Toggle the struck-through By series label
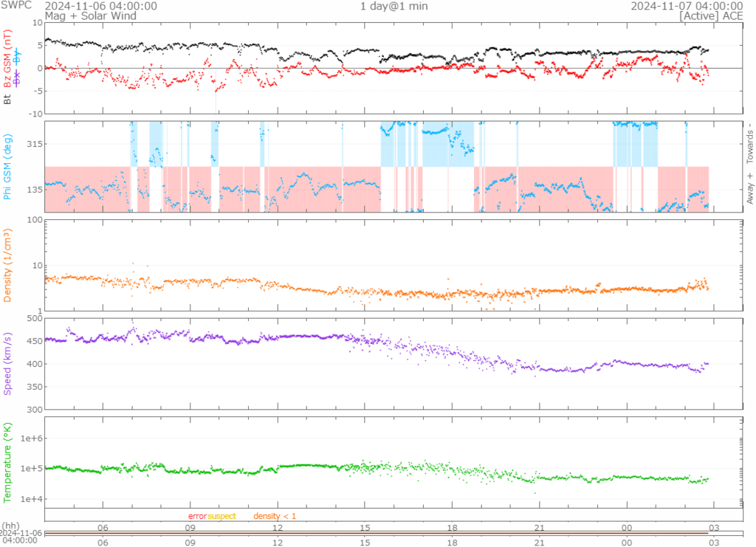 (18, 58)
